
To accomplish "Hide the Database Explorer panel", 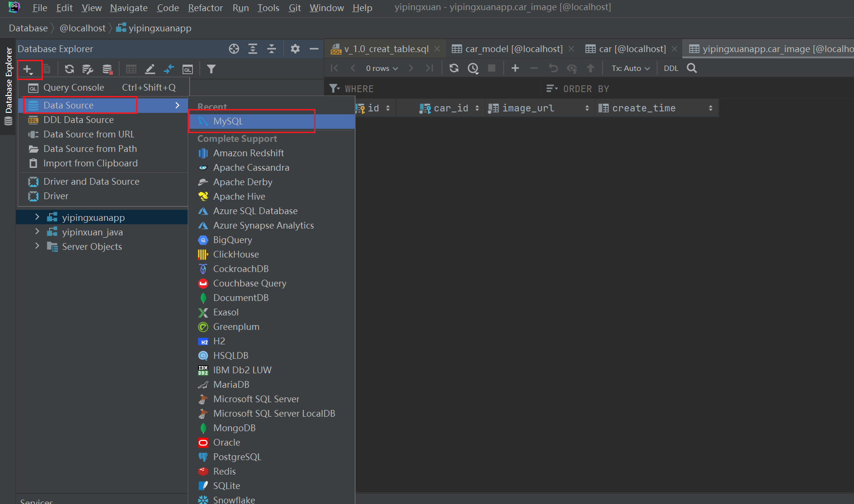I will [x=314, y=49].
